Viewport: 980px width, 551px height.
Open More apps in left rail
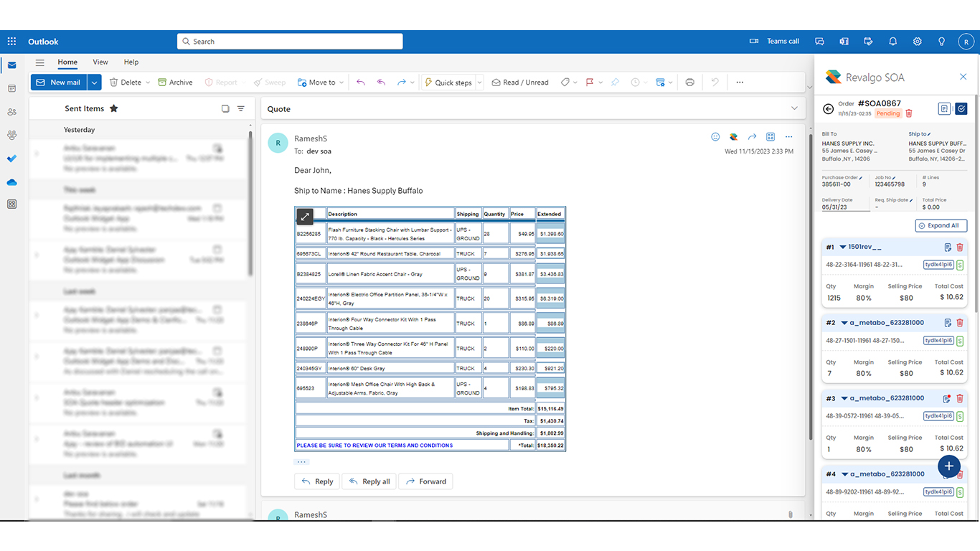(x=11, y=204)
